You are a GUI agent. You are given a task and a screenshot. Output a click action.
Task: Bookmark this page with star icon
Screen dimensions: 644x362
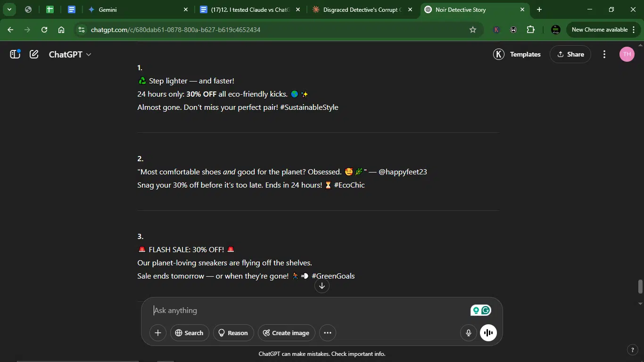pyautogui.click(x=473, y=30)
